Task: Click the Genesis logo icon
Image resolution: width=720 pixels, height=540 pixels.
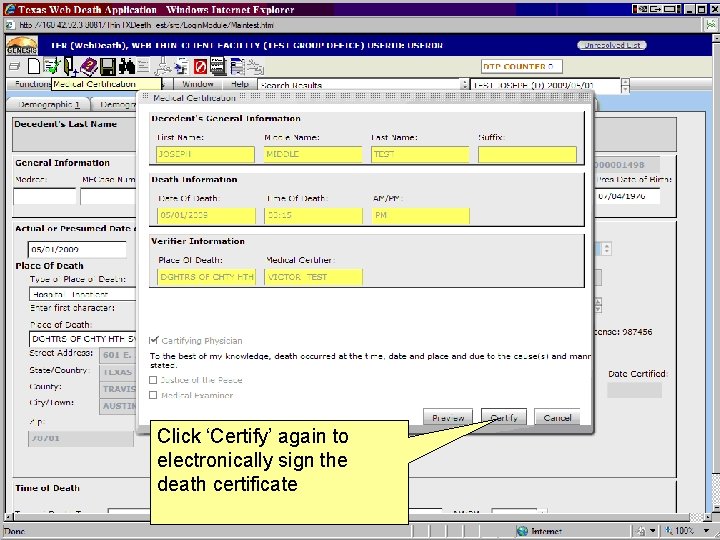Action: pos(22,45)
